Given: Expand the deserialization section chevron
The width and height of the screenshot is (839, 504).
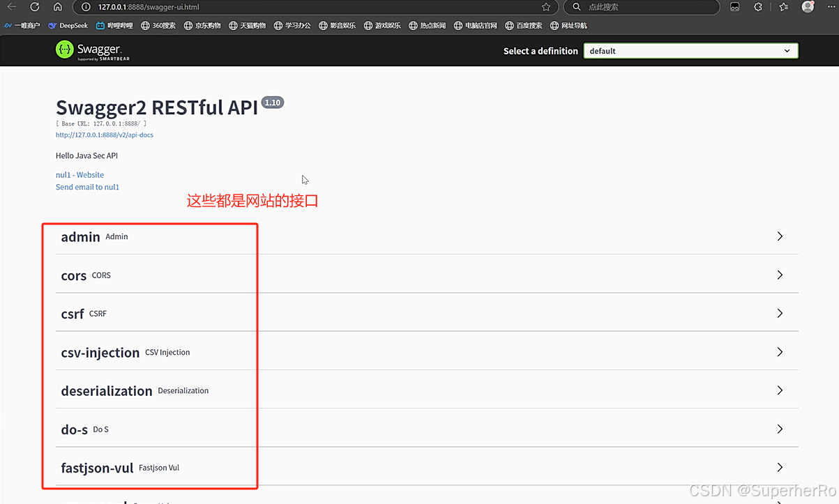Looking at the screenshot, I should point(780,390).
